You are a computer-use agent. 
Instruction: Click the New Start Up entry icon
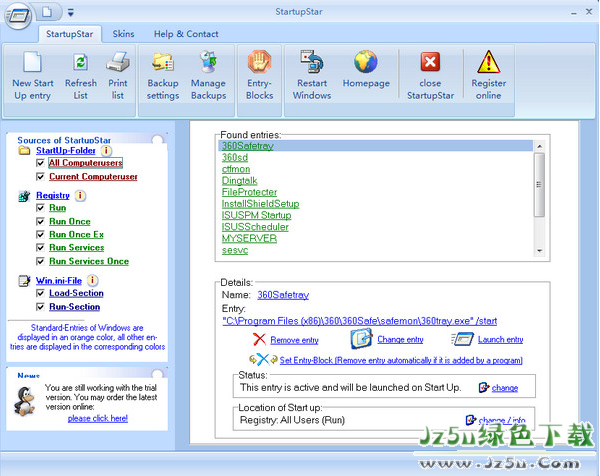pyautogui.click(x=33, y=62)
